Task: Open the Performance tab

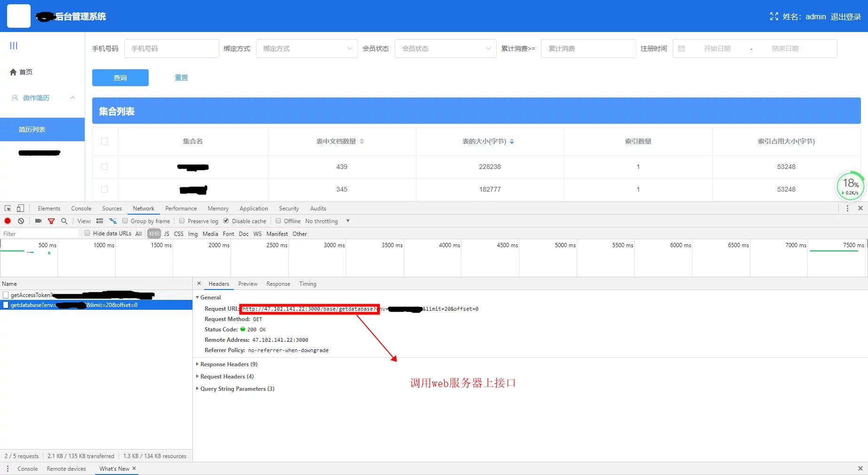Action: tap(181, 209)
